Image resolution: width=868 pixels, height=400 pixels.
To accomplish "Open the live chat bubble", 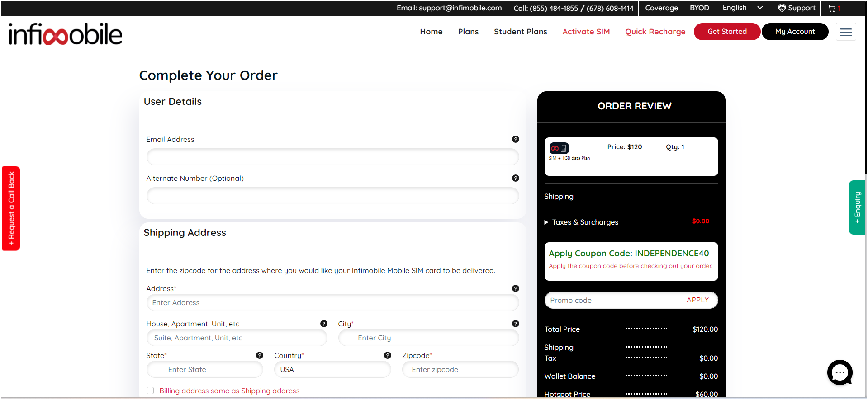I will tap(840, 372).
